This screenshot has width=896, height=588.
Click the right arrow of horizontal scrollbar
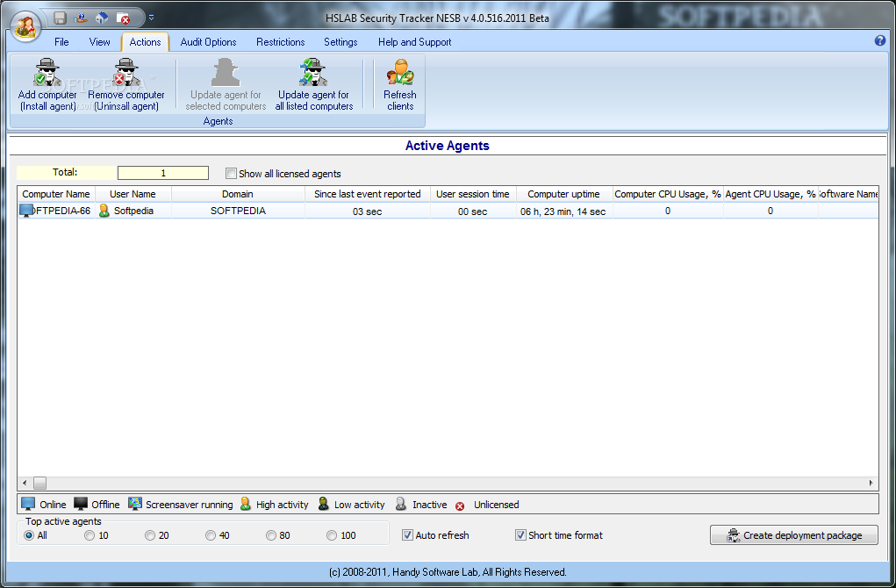coord(871,483)
